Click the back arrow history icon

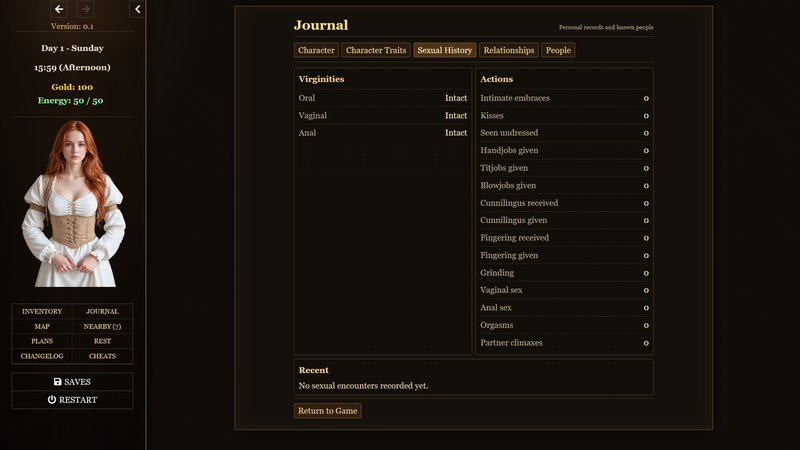coord(59,9)
